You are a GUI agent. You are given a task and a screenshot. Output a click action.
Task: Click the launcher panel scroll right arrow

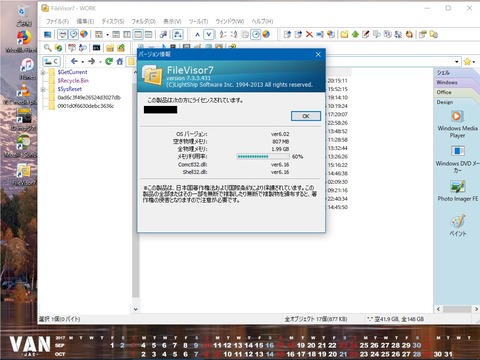click(476, 309)
